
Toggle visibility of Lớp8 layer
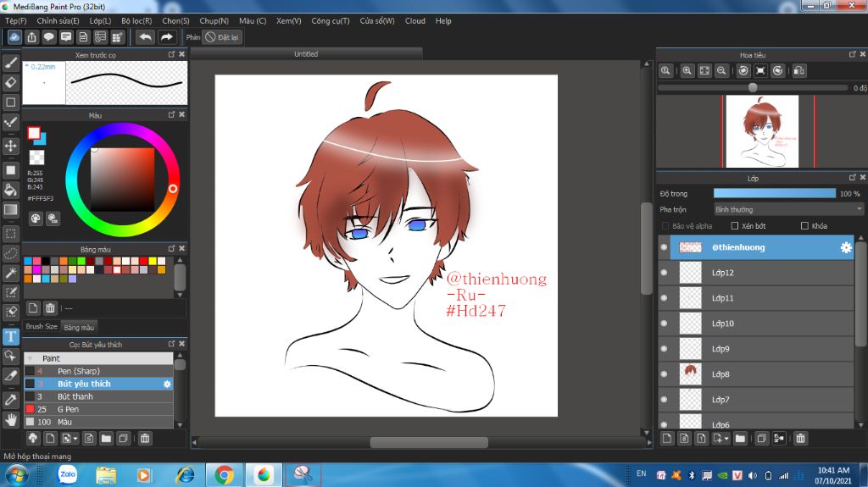(x=664, y=374)
